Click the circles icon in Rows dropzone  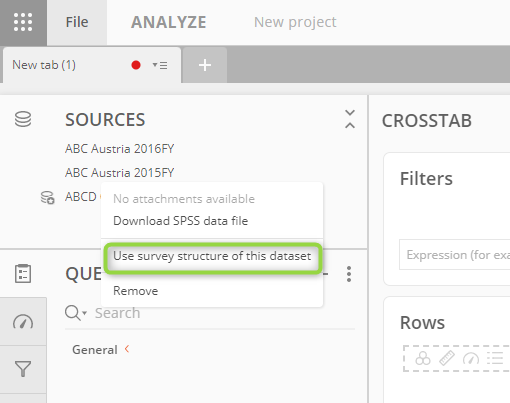(423, 358)
